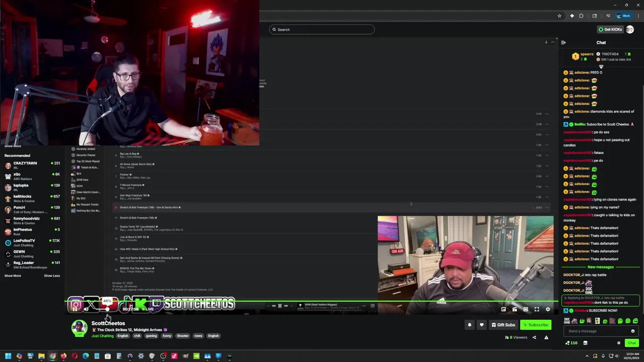Open xQc recommended channel
This screenshot has width=644, height=362.
[x=32, y=176]
